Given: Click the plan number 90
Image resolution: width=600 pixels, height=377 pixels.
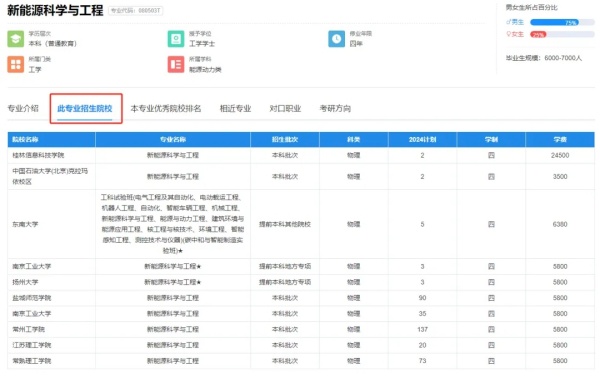Looking at the screenshot, I should pos(422,298).
